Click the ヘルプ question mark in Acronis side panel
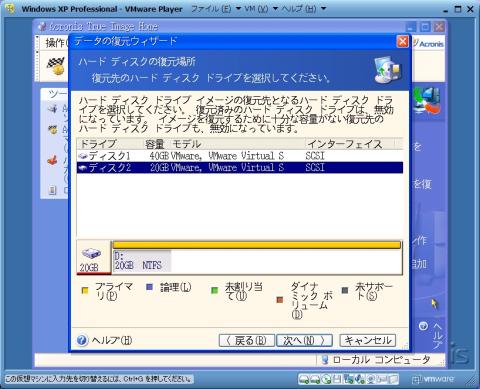Viewport: 480px width, 389px height. [423, 326]
